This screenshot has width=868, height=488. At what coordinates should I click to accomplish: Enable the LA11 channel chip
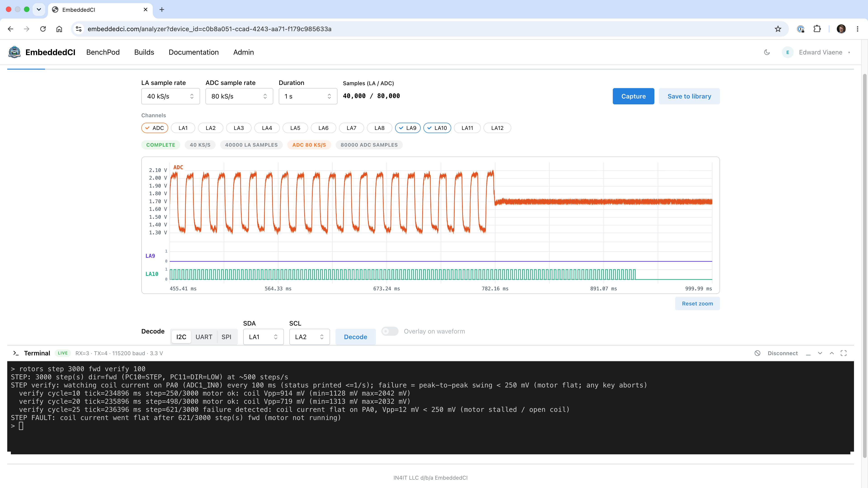pos(467,128)
